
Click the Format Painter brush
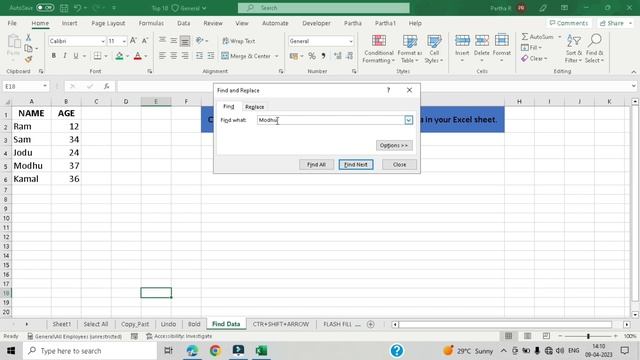coord(28,60)
